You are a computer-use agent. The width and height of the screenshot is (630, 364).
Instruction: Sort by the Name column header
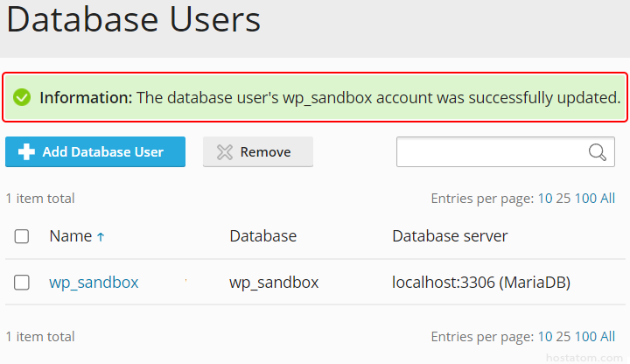(x=70, y=236)
